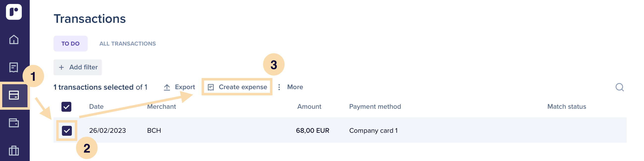The height and width of the screenshot is (161, 644).
Task: Open the luggage Trips icon in sidebar
Action: [14, 151]
